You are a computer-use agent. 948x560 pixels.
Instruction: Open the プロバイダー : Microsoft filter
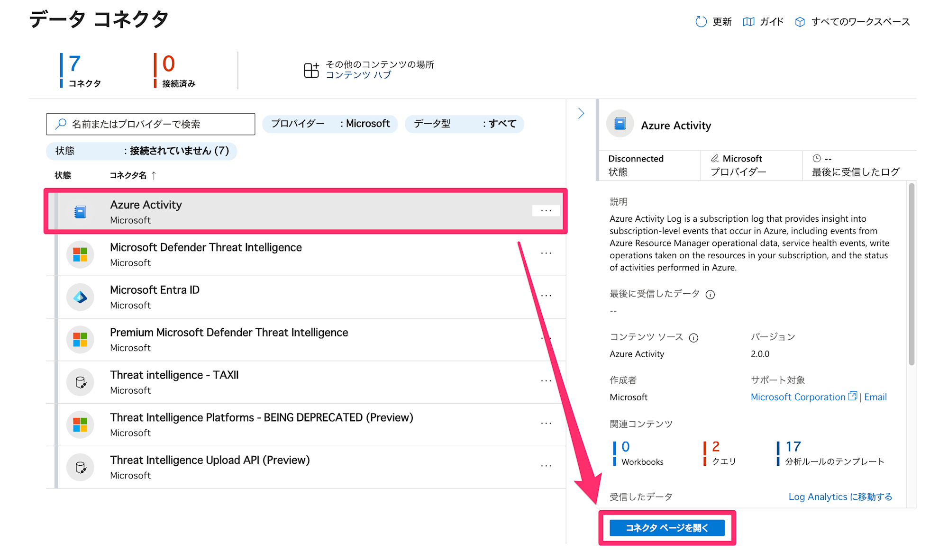coord(330,124)
